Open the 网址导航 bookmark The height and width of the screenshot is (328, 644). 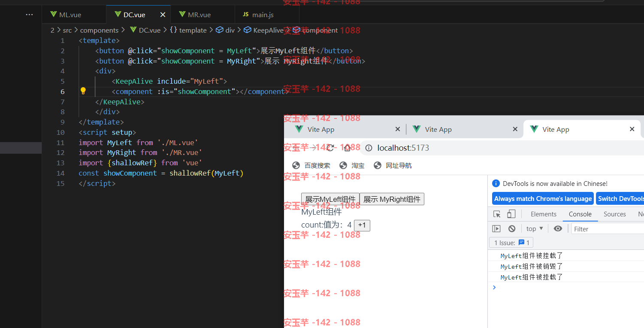[x=393, y=165]
